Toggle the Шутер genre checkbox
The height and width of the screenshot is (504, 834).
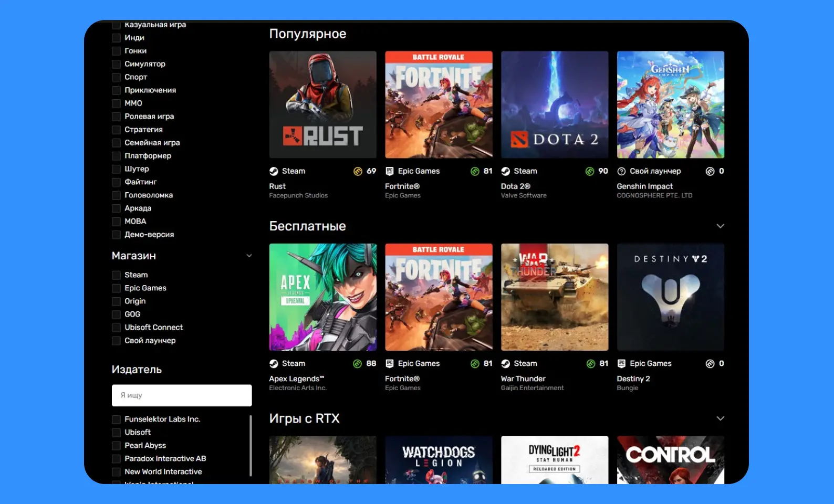pos(117,169)
